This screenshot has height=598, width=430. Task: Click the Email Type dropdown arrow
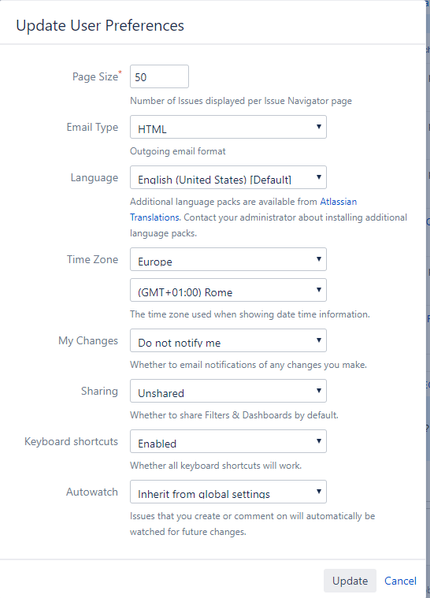click(319, 127)
